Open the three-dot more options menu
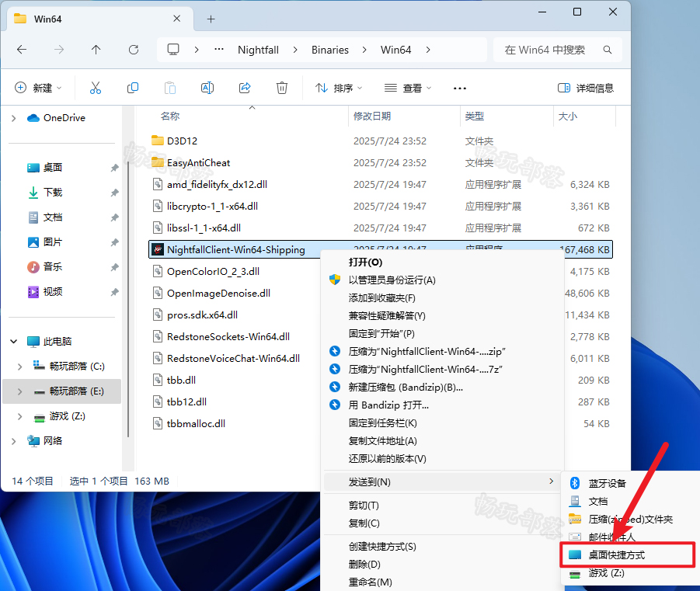The width and height of the screenshot is (700, 591). click(x=459, y=89)
